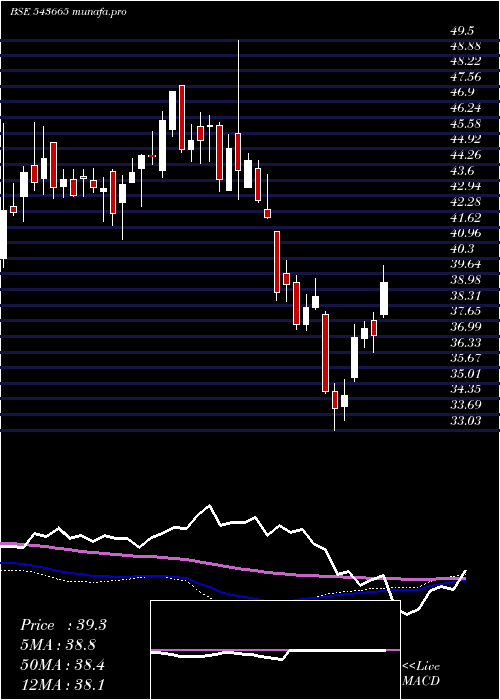Select the 37.65 price axis label
Viewport: 500px width, 700px height.
466,311
